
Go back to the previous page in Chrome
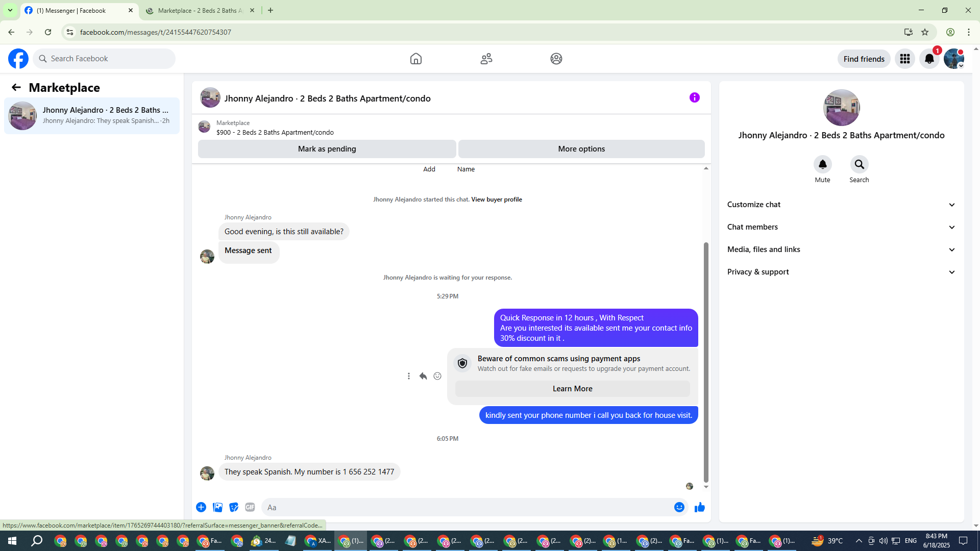[11, 32]
